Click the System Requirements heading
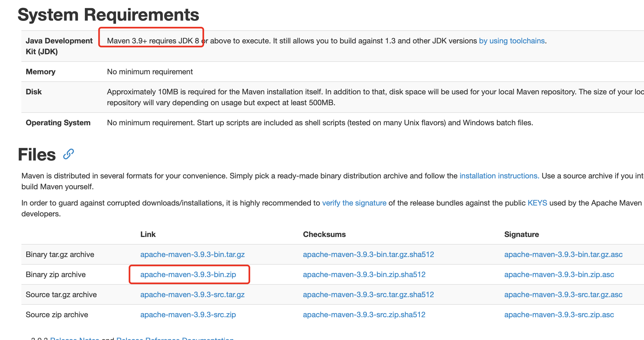Screen dimensions: 644x340 tap(108, 14)
